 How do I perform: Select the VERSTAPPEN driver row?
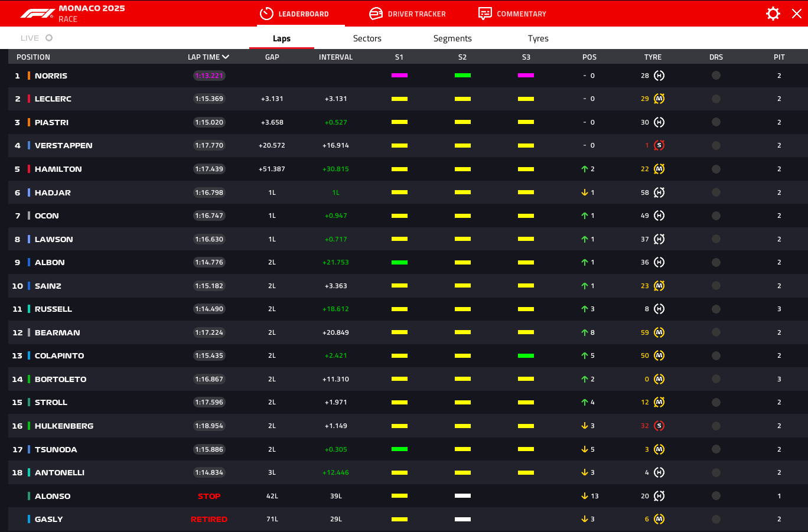coord(408,145)
